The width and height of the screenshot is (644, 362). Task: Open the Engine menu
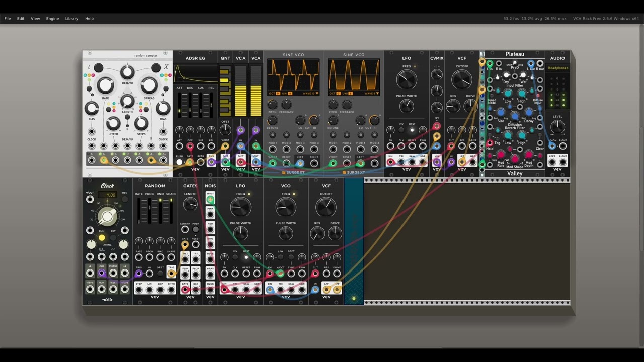point(53,19)
